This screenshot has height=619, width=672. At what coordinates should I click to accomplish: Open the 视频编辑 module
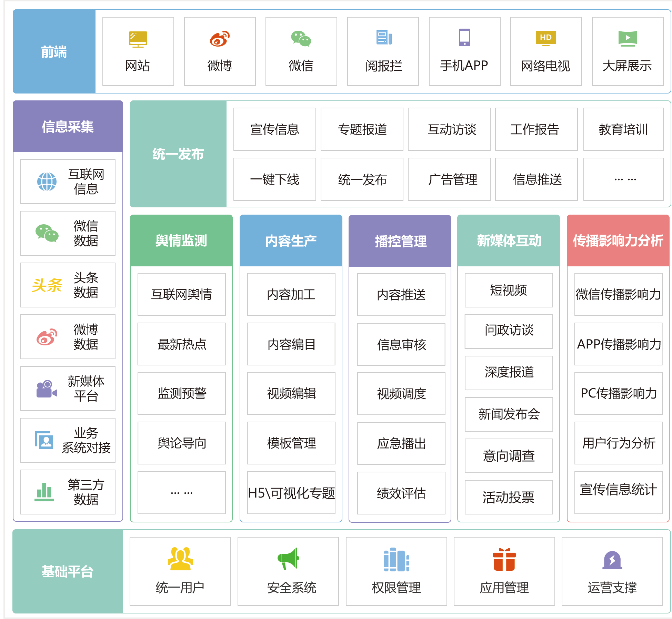pos(291,393)
